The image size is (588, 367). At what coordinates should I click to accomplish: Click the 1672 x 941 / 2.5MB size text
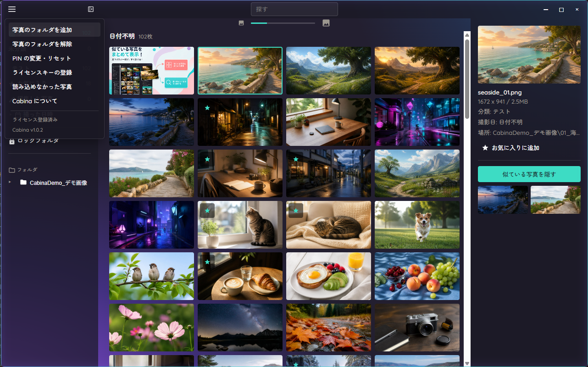pos(503,102)
